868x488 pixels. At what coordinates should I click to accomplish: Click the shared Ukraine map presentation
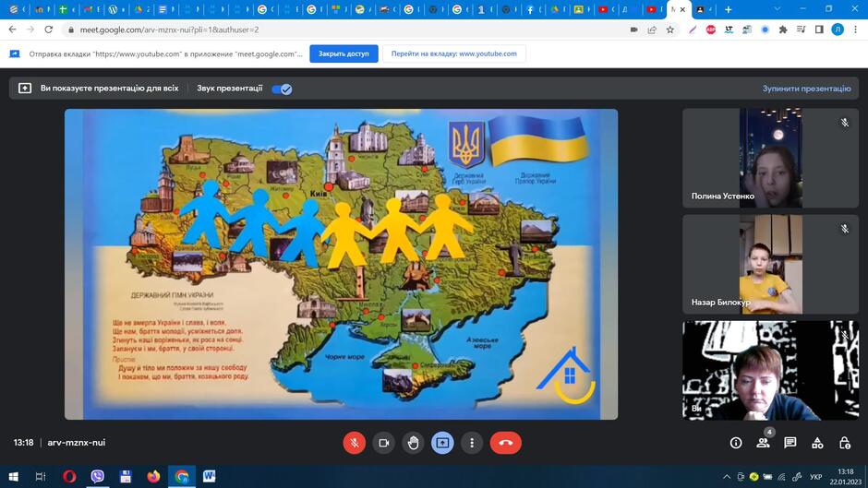[341, 264]
